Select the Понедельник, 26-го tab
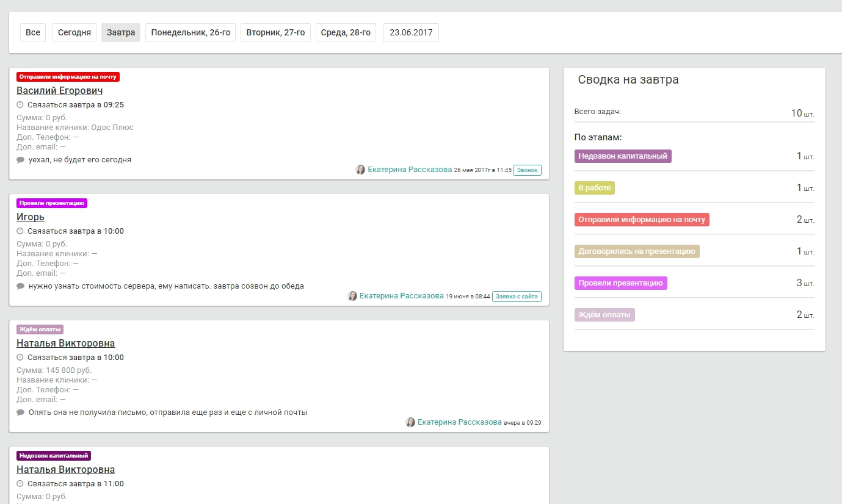Screen dimensions: 842x504 coord(191,32)
